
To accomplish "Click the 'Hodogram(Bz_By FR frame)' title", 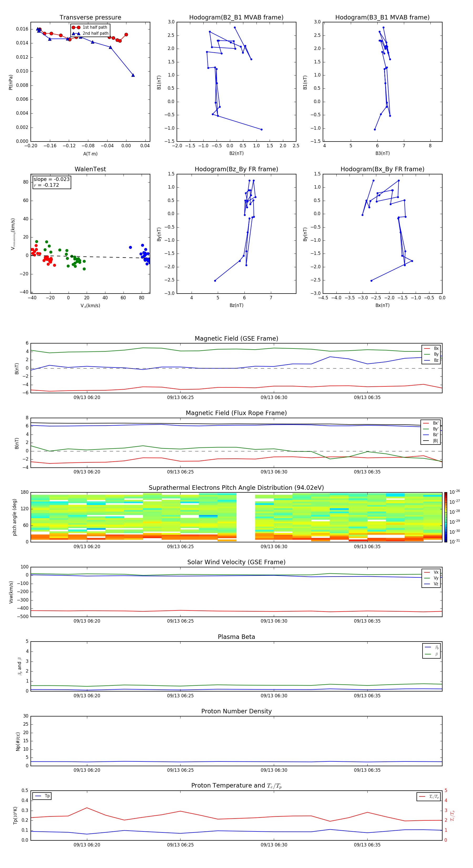I will 236,169.
